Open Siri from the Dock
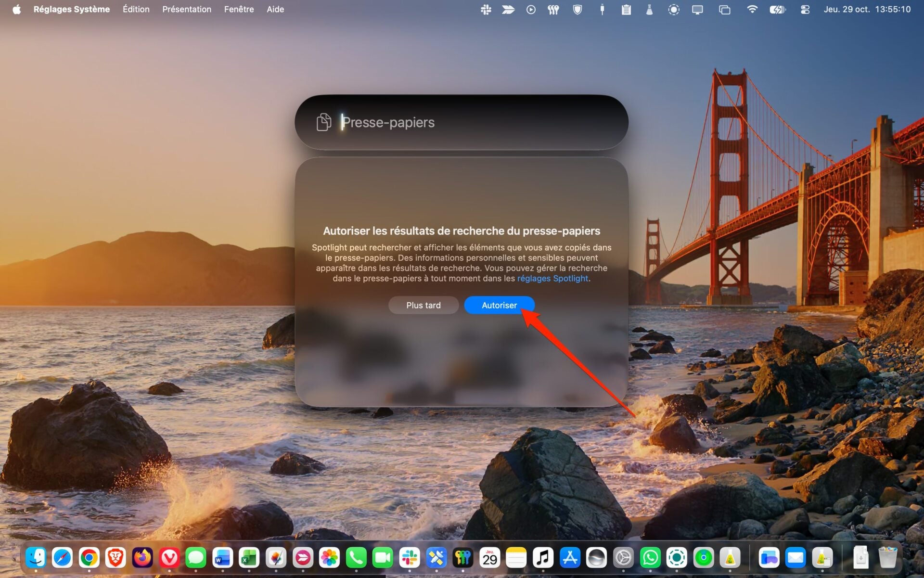Viewport: 924px width, 578px height. pos(596,558)
